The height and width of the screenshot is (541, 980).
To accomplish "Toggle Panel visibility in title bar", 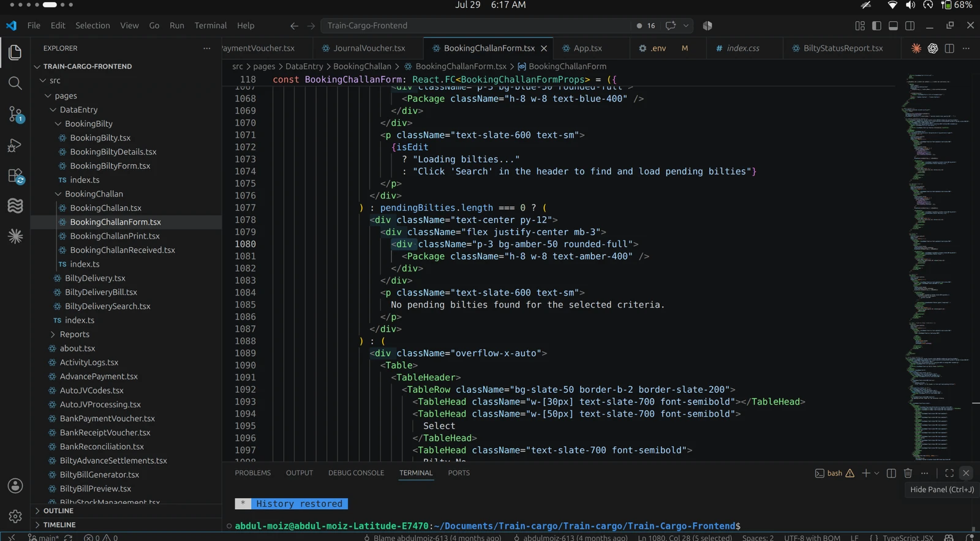I will pos(893,26).
